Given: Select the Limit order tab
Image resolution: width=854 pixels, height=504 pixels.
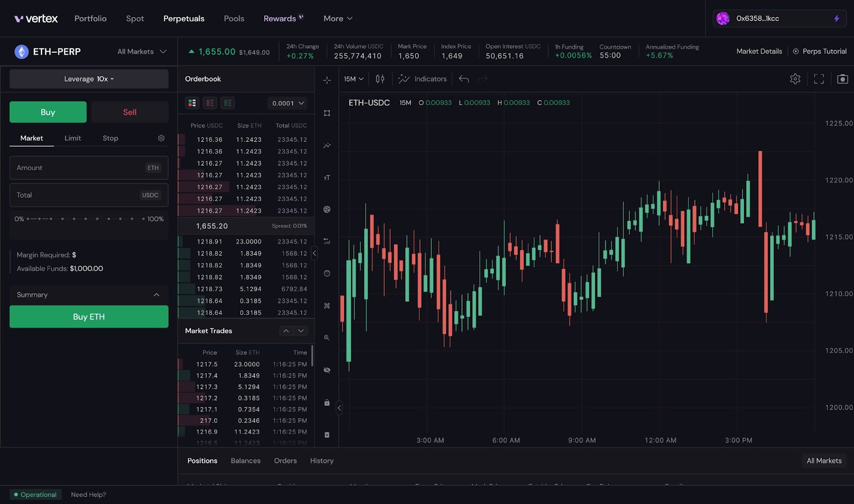Looking at the screenshot, I should [73, 138].
